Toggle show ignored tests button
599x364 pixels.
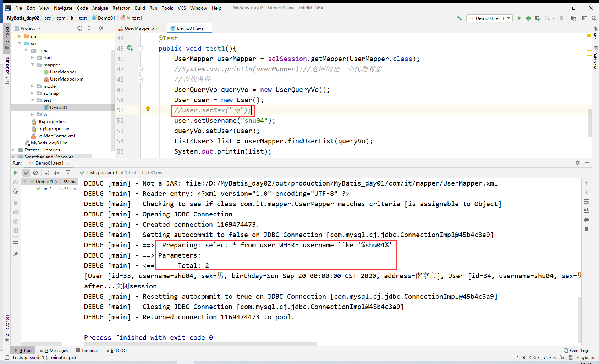35,173
